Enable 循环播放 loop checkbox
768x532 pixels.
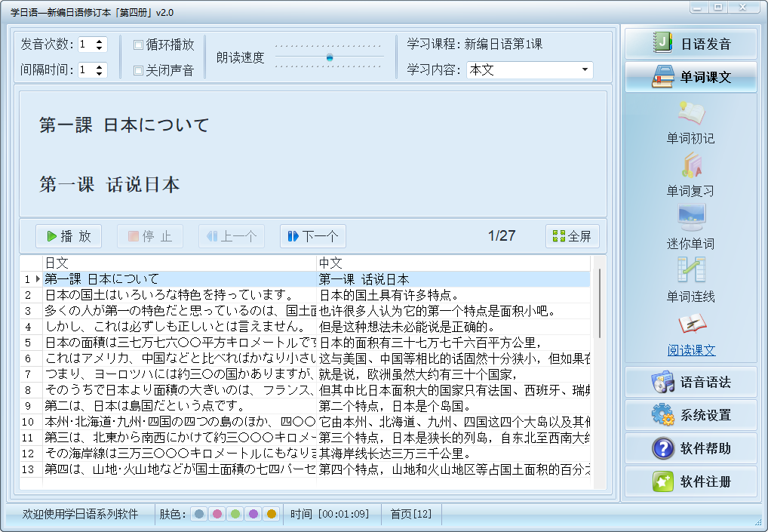(x=138, y=45)
